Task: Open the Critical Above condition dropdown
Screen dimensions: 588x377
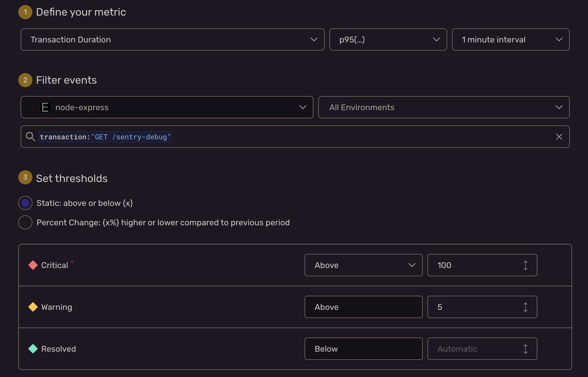Action: [364, 265]
